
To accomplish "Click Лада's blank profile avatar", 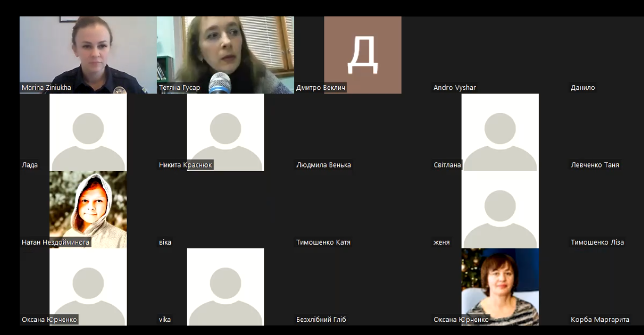I will coord(88,132).
